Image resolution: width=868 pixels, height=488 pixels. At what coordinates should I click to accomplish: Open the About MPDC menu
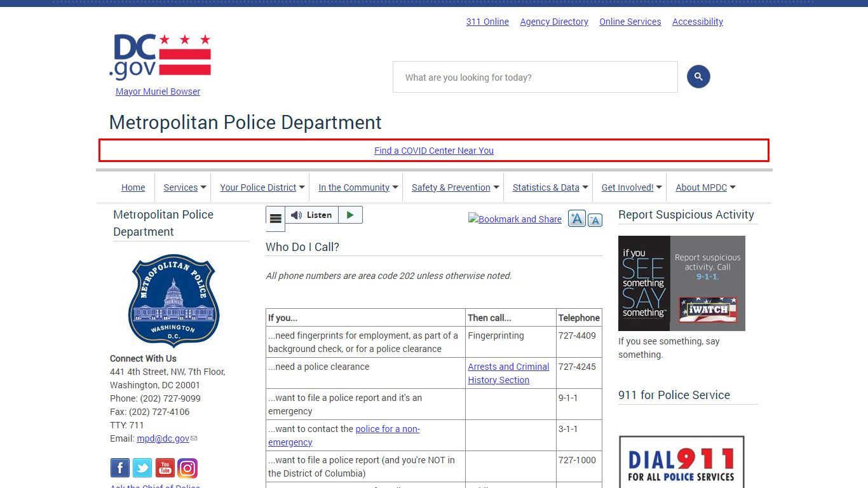click(702, 187)
